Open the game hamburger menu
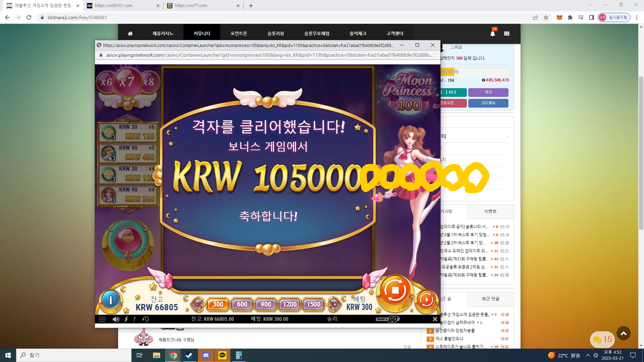Image resolution: width=644 pixels, height=362 pixels. tap(102, 319)
